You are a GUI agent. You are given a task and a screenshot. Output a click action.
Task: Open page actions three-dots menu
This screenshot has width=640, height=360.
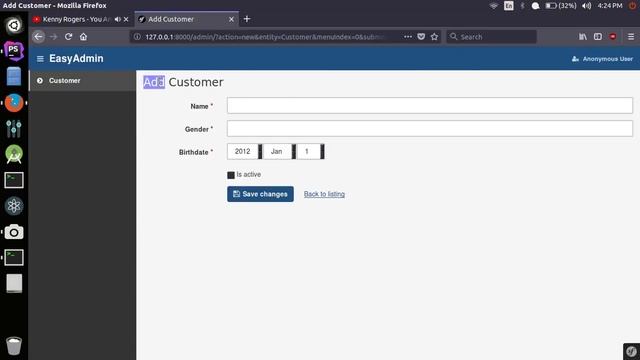[x=408, y=37]
